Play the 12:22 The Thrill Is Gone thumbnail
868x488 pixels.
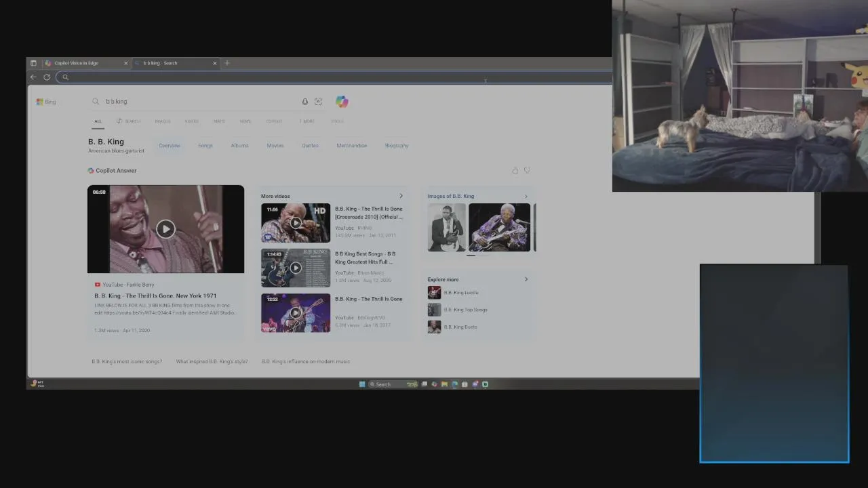296,313
